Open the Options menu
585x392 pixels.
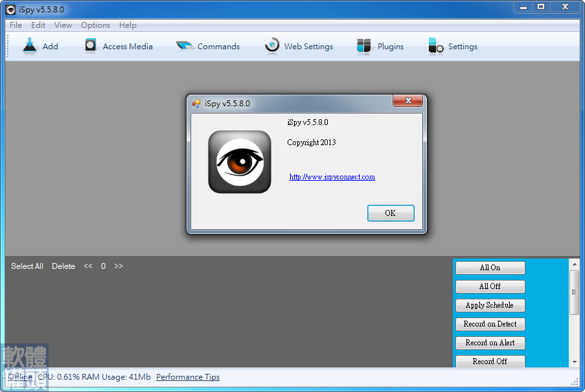[x=95, y=25]
